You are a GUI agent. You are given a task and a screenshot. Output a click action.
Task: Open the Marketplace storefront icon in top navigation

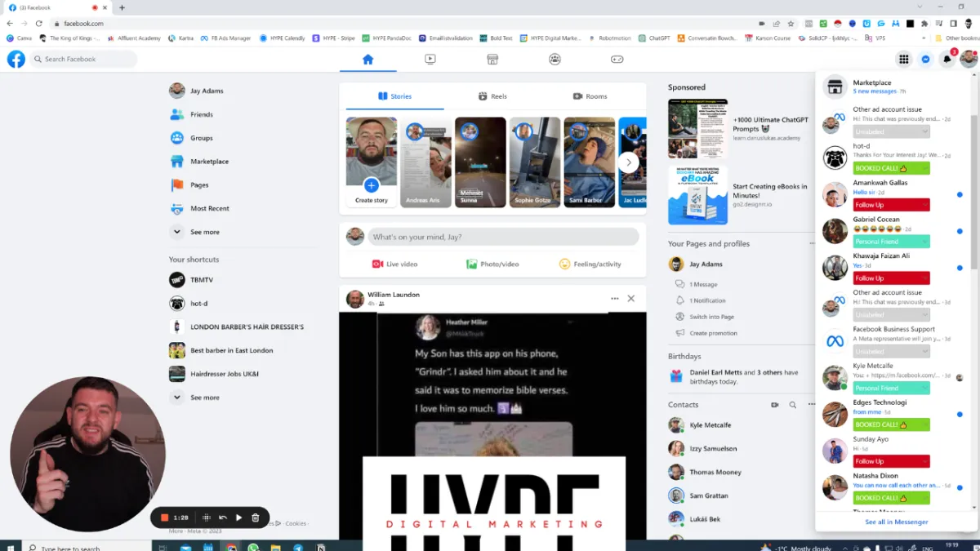tap(492, 59)
